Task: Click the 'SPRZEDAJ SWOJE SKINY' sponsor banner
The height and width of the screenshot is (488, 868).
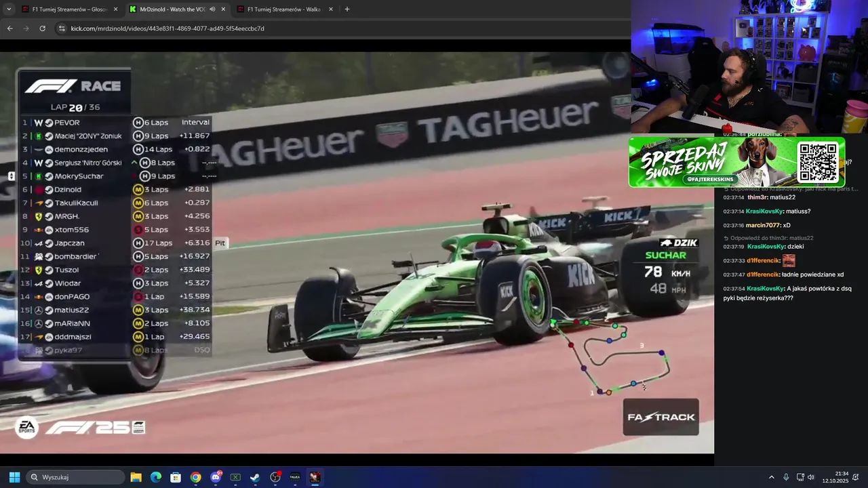Action: coord(736,162)
